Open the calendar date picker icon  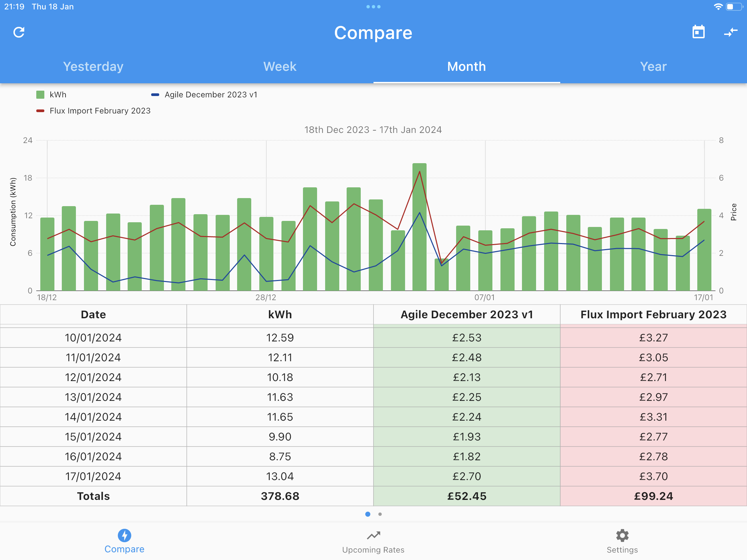tap(698, 32)
